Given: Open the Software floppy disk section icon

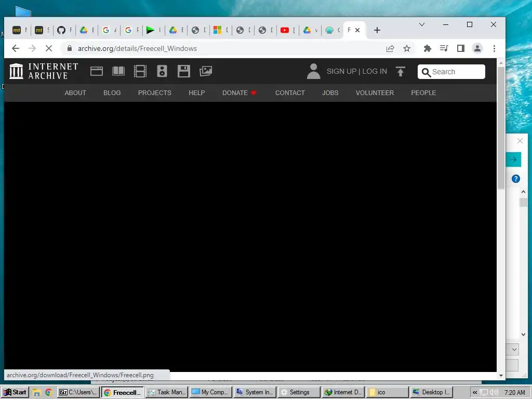Looking at the screenshot, I should pyautogui.click(x=183, y=71).
